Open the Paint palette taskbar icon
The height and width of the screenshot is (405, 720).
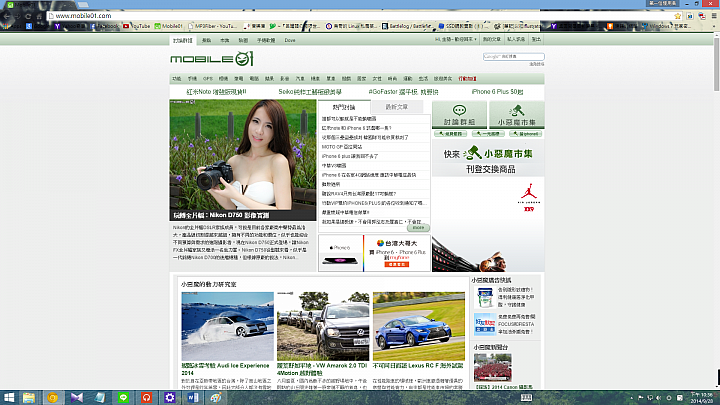(216, 398)
